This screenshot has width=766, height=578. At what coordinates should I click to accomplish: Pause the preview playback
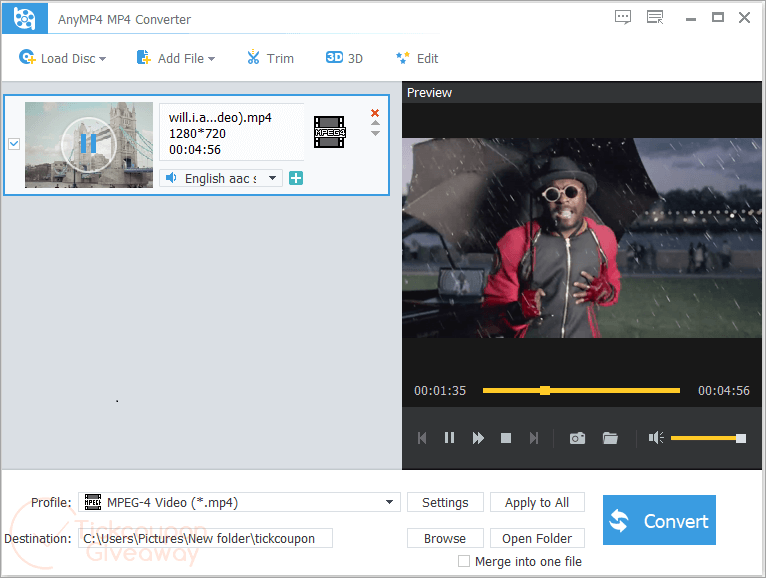pos(449,438)
